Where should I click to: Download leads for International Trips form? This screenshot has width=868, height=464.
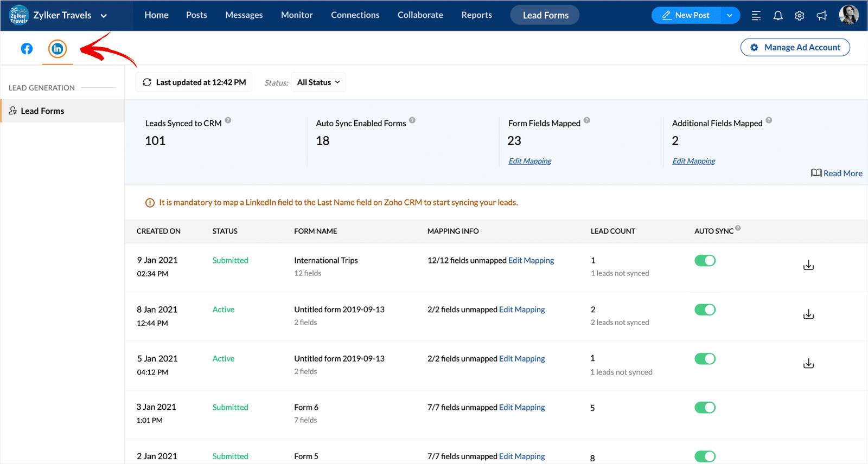pyautogui.click(x=808, y=265)
